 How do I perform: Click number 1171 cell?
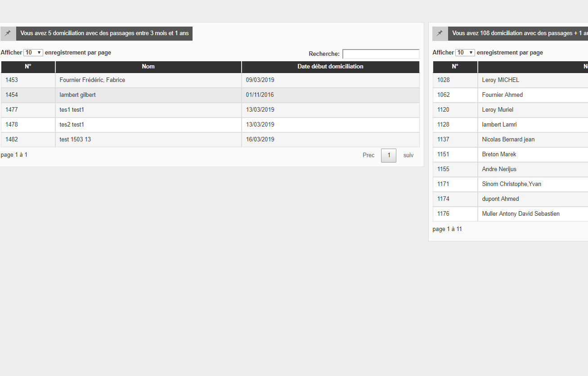(455, 184)
